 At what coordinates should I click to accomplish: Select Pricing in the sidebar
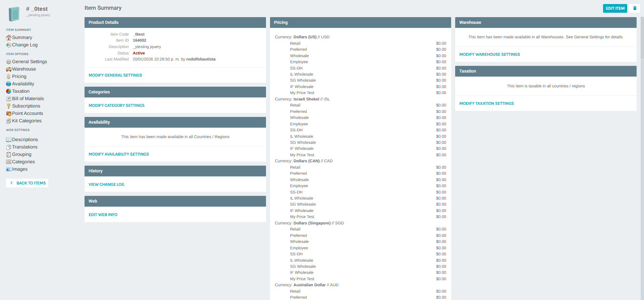point(19,77)
